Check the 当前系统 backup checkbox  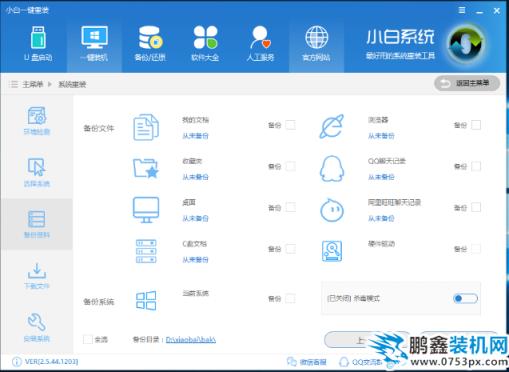point(290,299)
